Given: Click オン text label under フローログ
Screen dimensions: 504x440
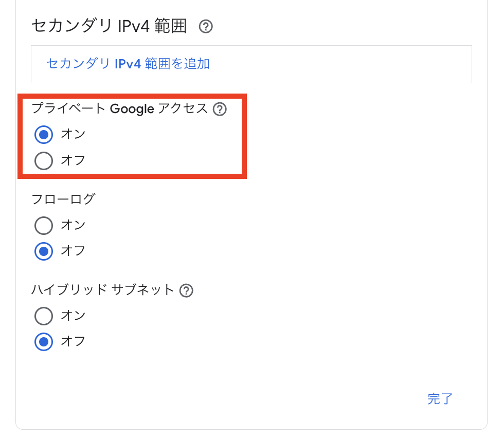Looking at the screenshot, I should pyautogui.click(x=73, y=225).
